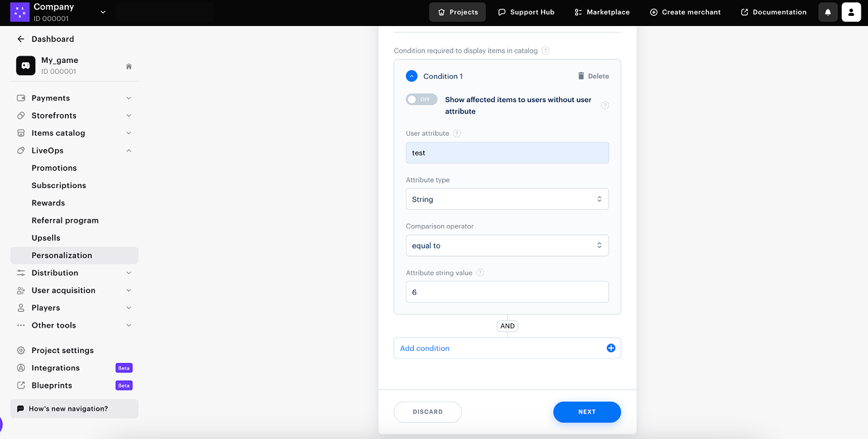Click the back arrow beside Dashboard
The image size is (868, 439).
[21, 39]
